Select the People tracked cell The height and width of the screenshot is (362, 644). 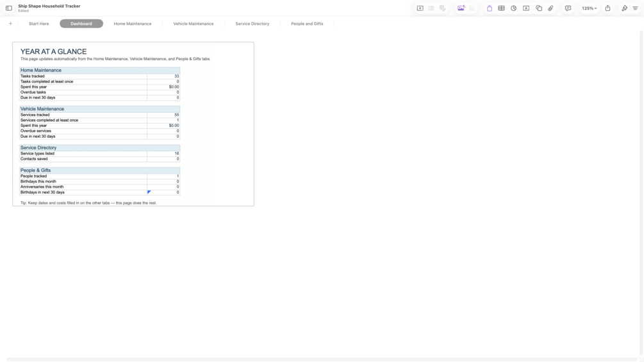(x=83, y=176)
